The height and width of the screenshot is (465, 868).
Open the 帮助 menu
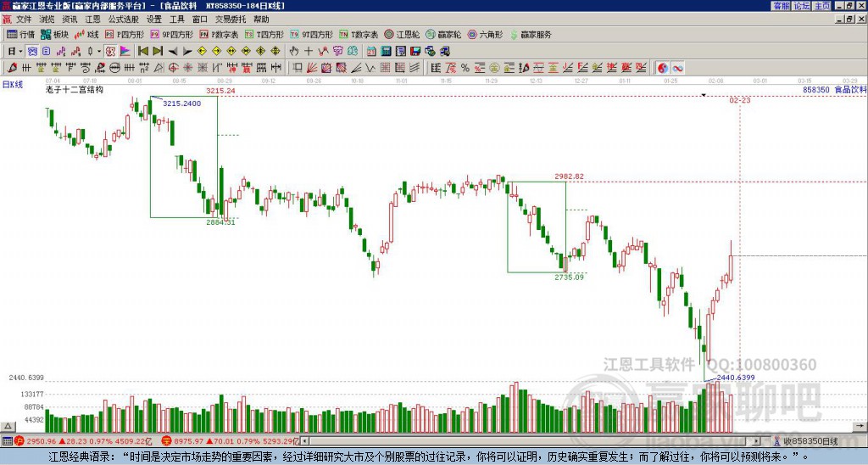261,20
